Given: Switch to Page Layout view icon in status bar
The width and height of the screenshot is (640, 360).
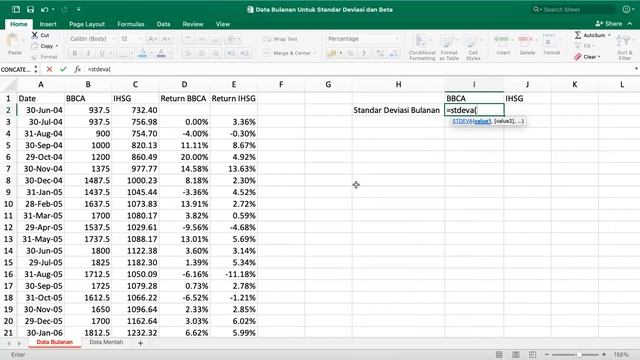Looking at the screenshot, I should pyautogui.click(x=516, y=355).
